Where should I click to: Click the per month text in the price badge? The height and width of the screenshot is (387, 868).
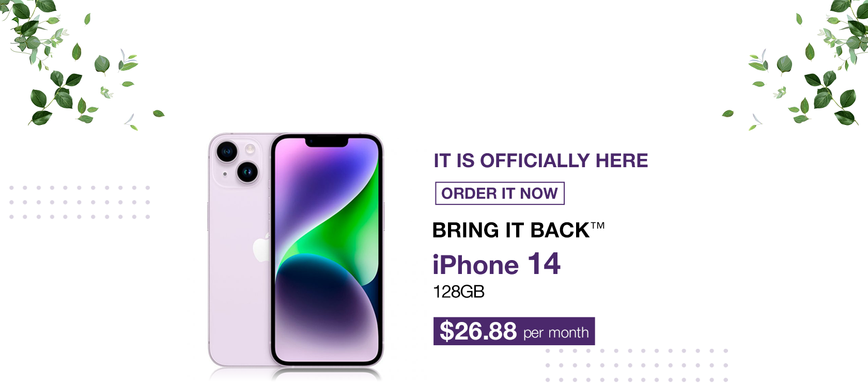click(x=556, y=333)
